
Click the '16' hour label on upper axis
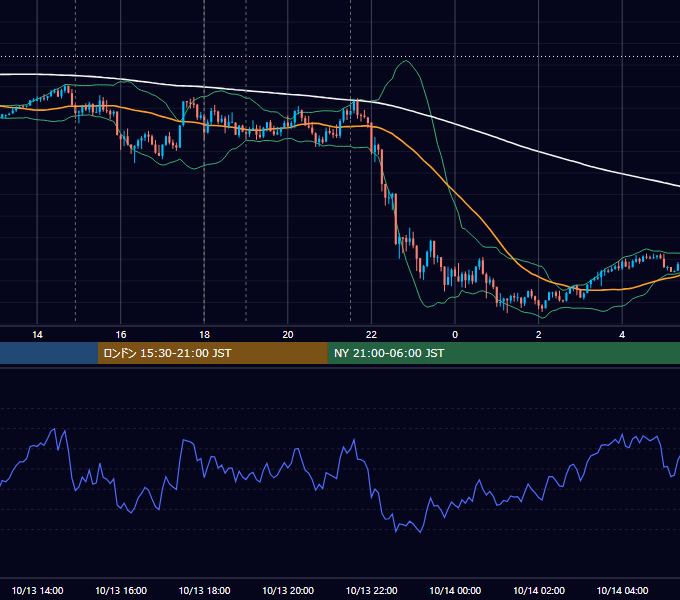pyautogui.click(x=121, y=335)
